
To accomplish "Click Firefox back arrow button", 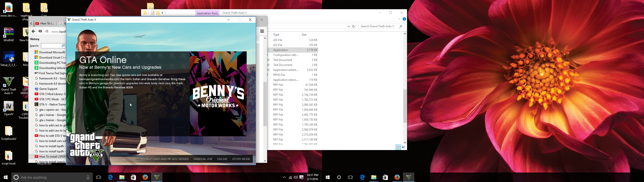I will pos(33,31).
